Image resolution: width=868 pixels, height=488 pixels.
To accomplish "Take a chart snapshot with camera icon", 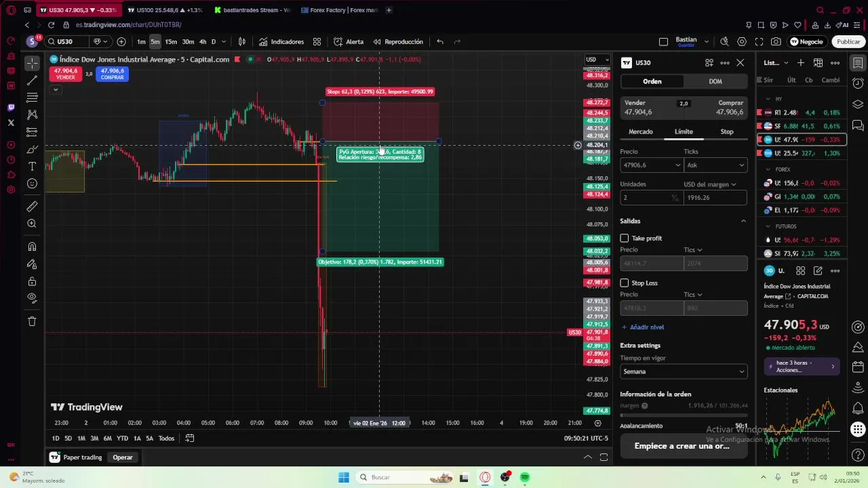I will click(776, 42).
